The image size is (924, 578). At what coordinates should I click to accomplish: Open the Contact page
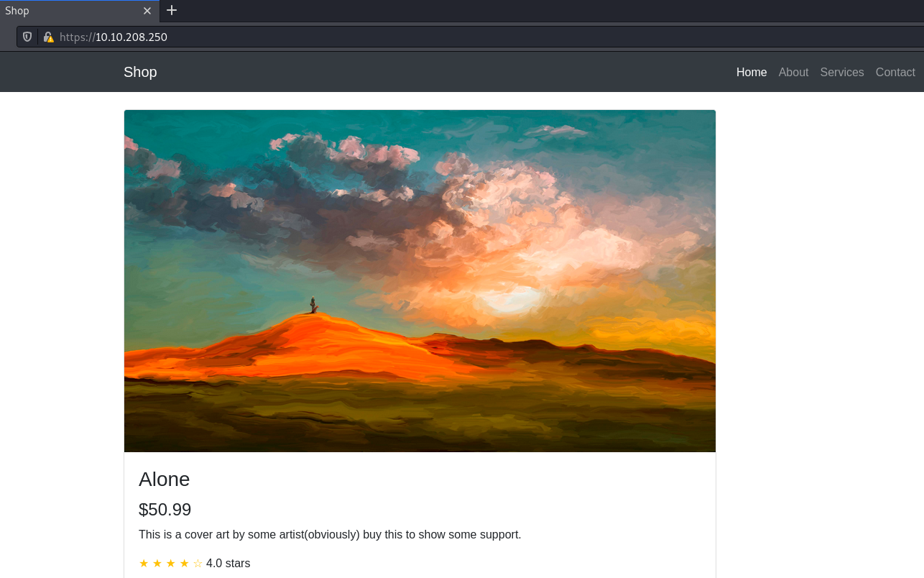click(x=895, y=72)
